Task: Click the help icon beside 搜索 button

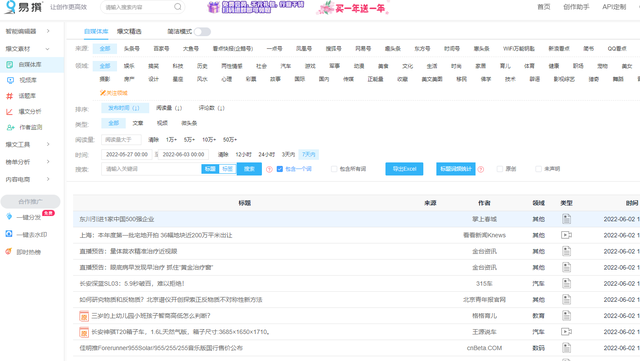Action: pos(269,169)
